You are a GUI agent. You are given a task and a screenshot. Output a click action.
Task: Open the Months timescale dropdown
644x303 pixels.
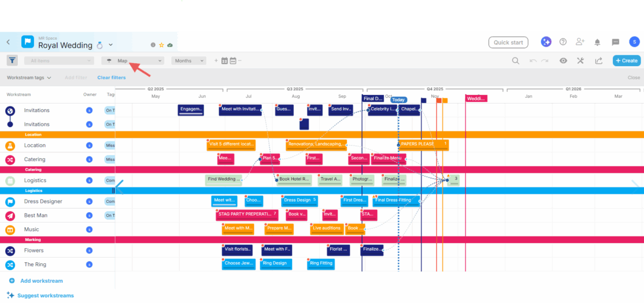(188, 60)
